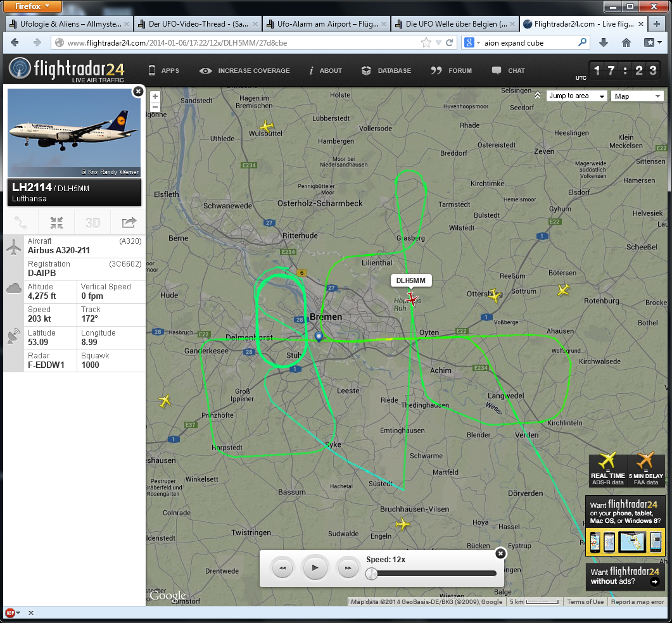Open the Jump to area dropdown

576,96
